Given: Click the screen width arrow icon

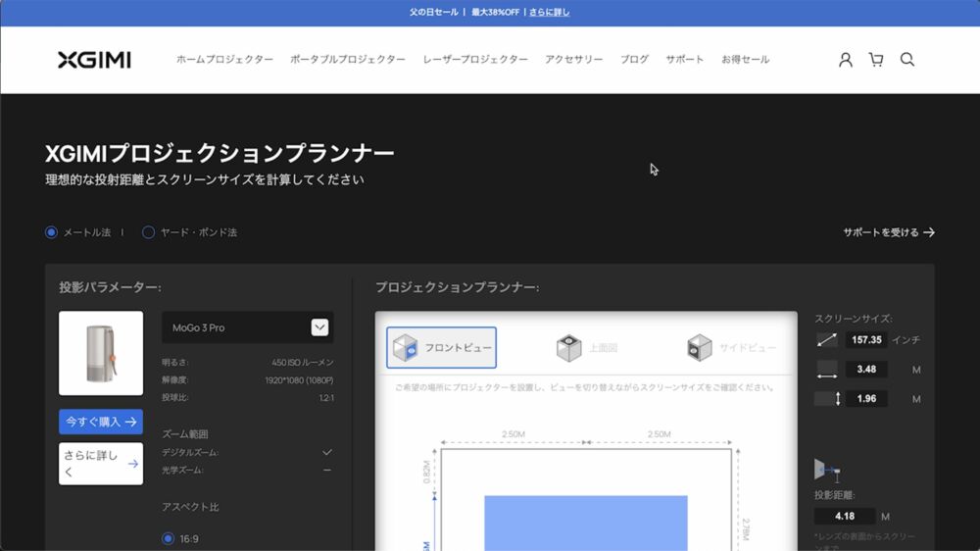Looking at the screenshot, I should tap(827, 370).
